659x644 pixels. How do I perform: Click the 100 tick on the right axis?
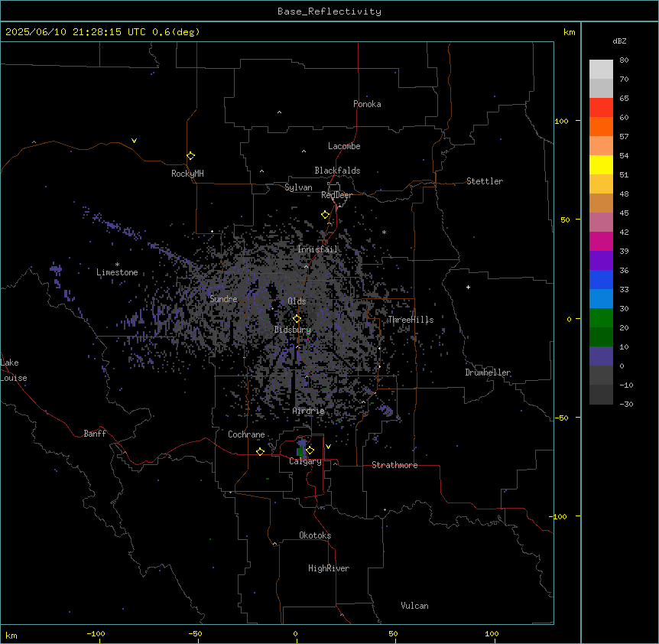click(561, 121)
